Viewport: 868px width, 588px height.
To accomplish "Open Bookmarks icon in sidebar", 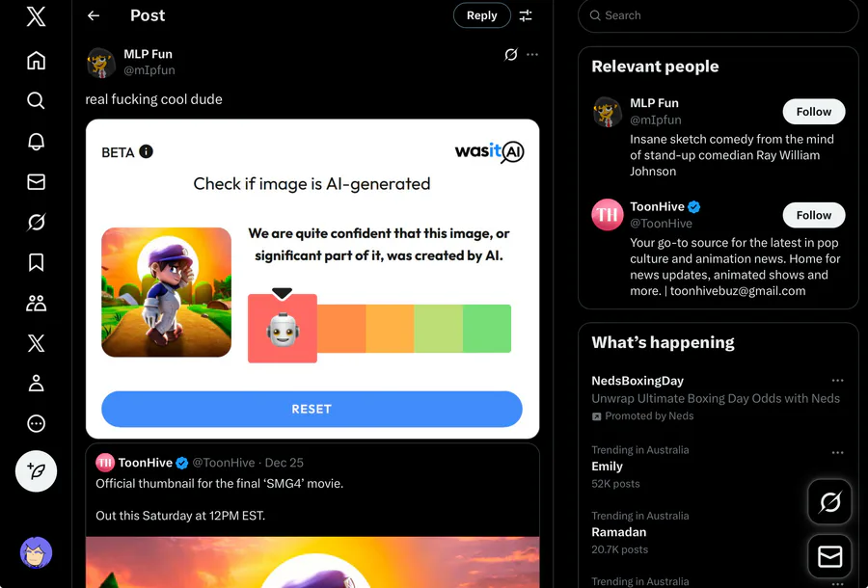I will point(36,262).
